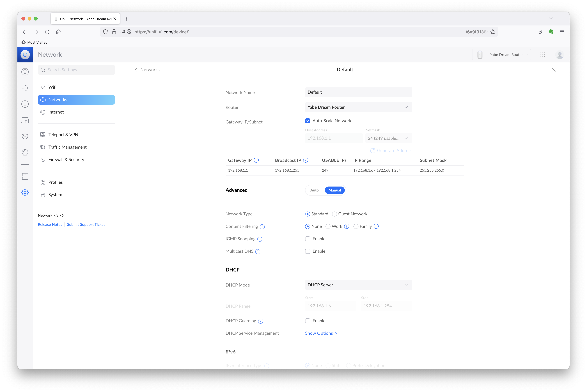587x392 pixels.
Task: Open Internet settings
Action: [76, 112]
